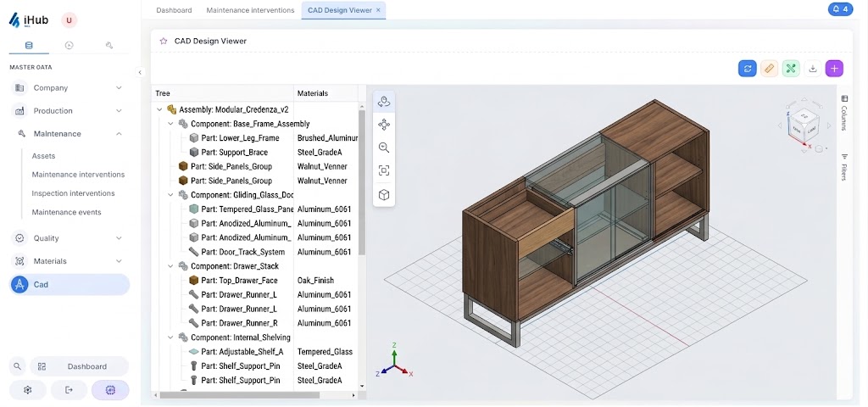Image resolution: width=868 pixels, height=407 pixels.
Task: Click the Oak_Finish material cell
Action: (325, 280)
